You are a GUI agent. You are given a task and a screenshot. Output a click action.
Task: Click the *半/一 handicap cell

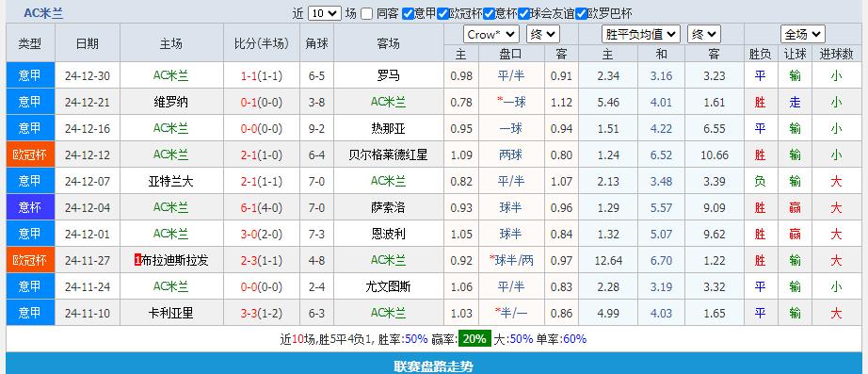511,313
